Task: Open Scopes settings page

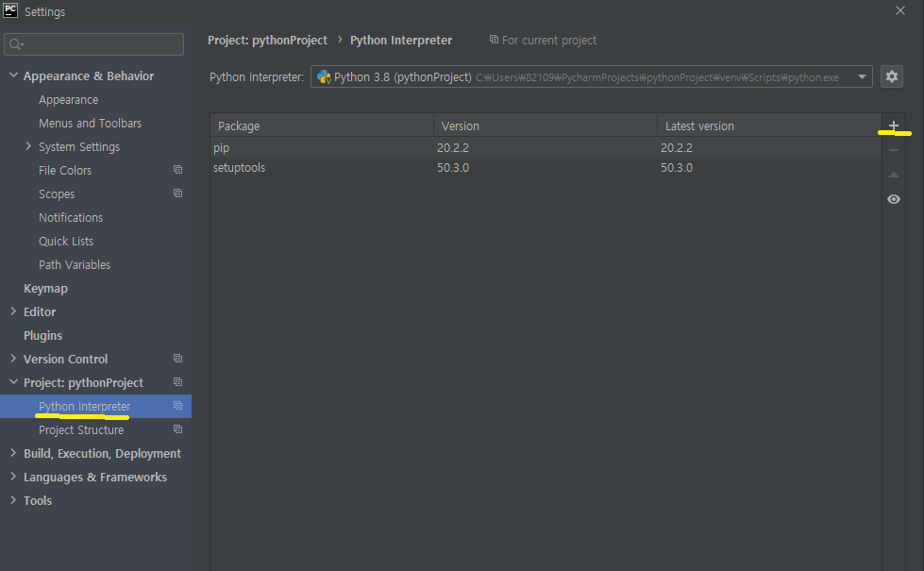Action: (x=57, y=193)
